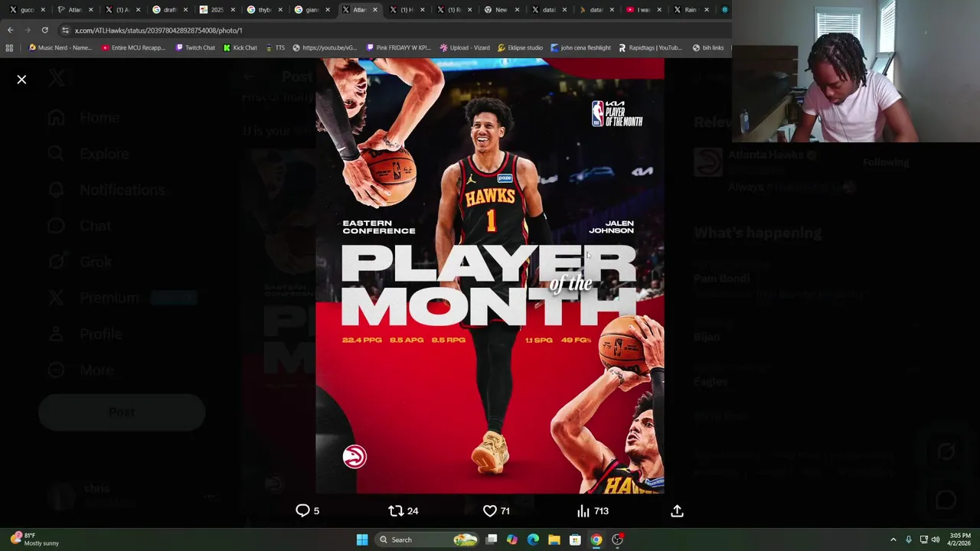
Task: Click the Player of the Month photo
Action: tap(490, 276)
